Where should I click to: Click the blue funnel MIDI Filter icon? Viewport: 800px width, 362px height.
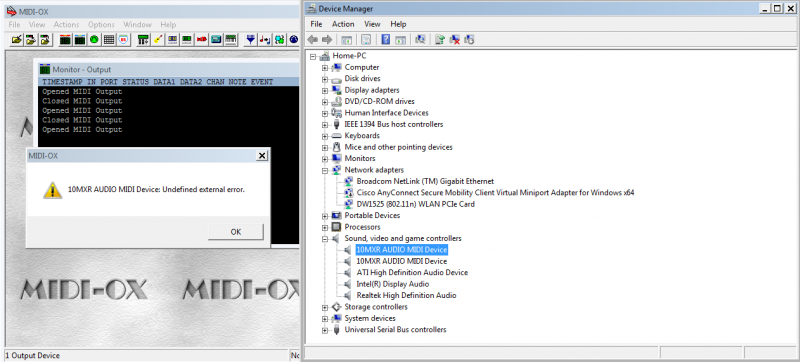251,39
